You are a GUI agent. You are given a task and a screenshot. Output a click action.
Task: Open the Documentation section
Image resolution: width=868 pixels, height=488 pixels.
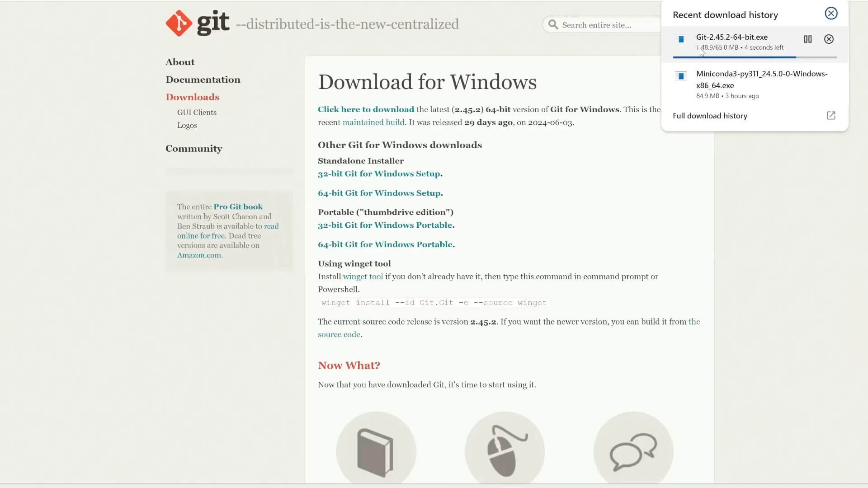tap(203, 80)
